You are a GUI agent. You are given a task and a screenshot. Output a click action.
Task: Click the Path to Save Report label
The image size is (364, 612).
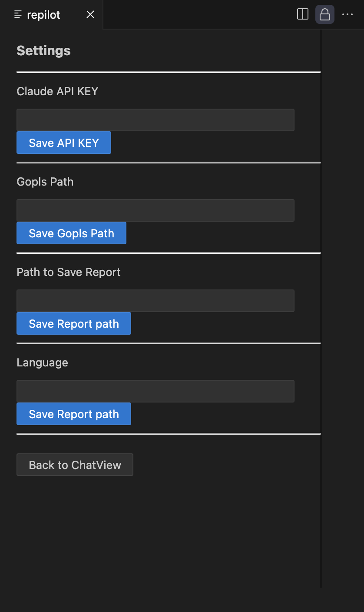(69, 272)
